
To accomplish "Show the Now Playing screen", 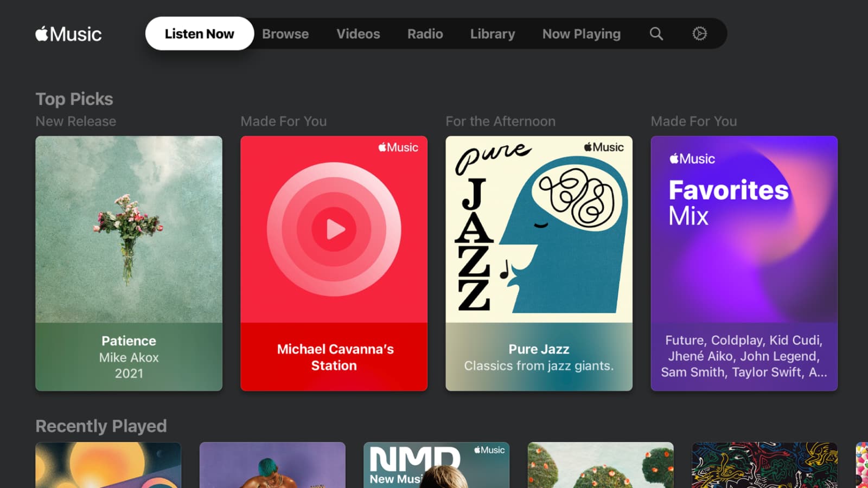I will (x=581, y=34).
